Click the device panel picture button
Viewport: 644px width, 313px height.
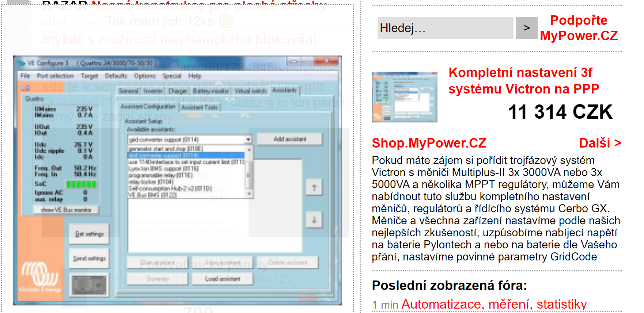tap(89, 284)
